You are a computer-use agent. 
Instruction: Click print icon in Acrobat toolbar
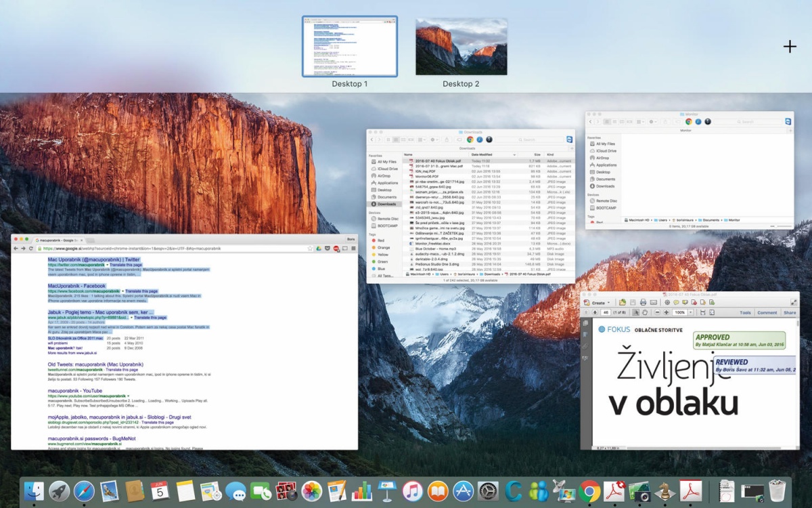[x=643, y=302]
